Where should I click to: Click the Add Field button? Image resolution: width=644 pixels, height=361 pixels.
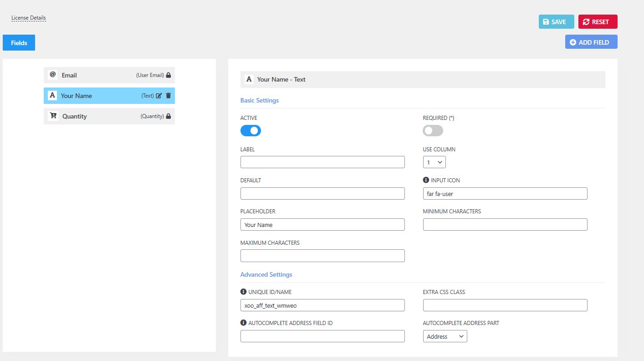591,42
